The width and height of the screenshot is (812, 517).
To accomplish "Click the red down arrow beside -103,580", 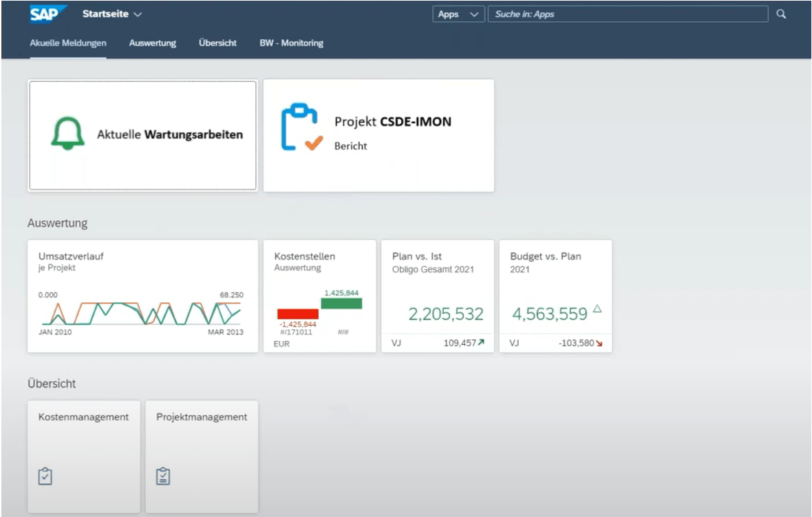I will pyautogui.click(x=599, y=343).
